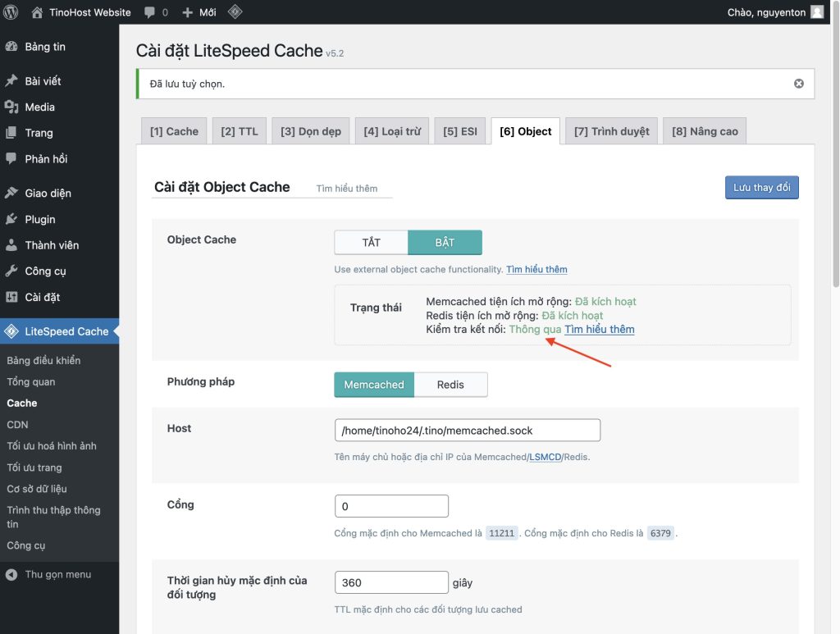Viewport: 840px width, 634px height.
Task: Follow the LSMCD link
Action: pos(546,457)
